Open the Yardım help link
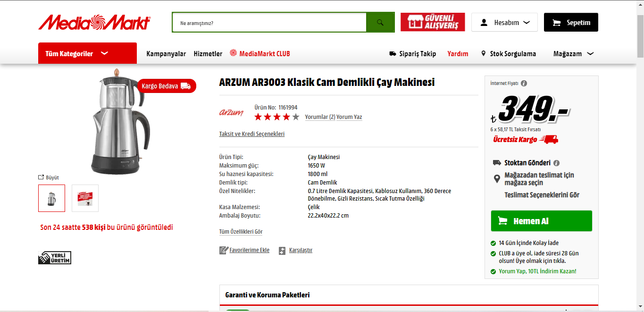Image resolution: width=644 pixels, height=312 pixels. [458, 54]
